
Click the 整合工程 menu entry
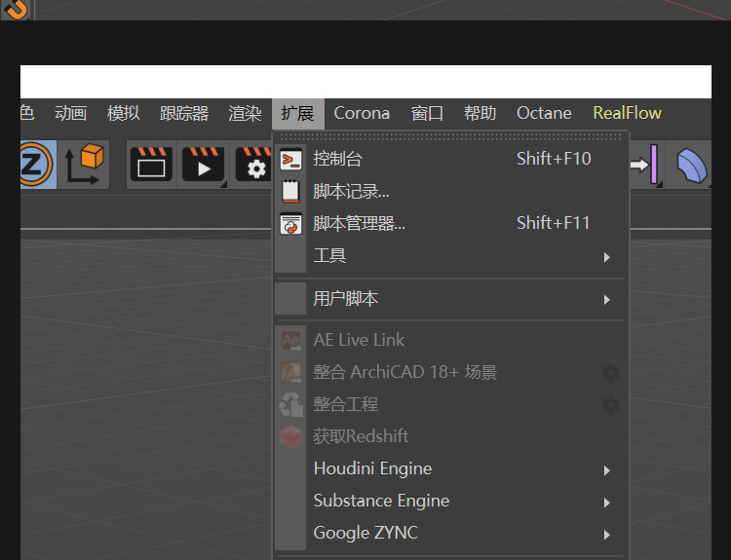click(451, 404)
